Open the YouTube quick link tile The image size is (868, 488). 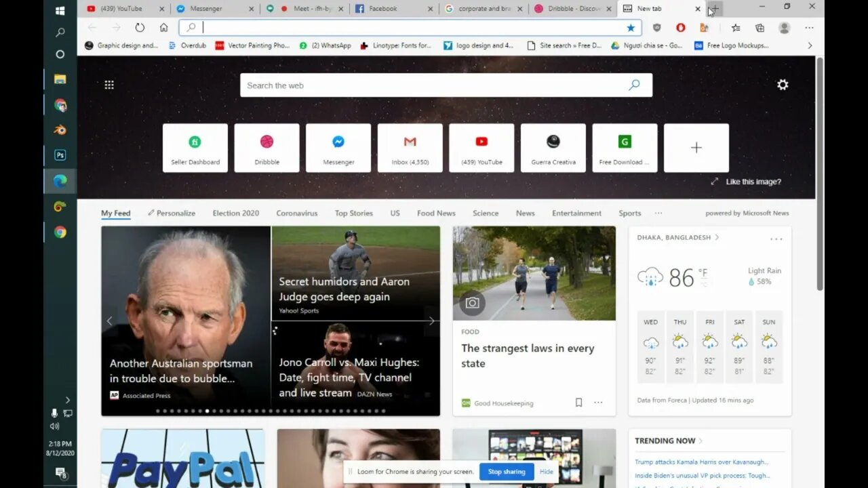pos(481,148)
